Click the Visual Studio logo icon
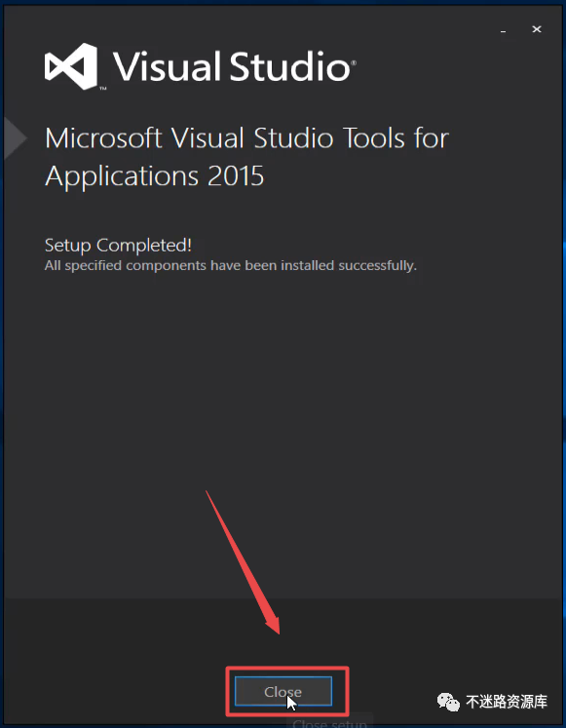 pos(71,66)
